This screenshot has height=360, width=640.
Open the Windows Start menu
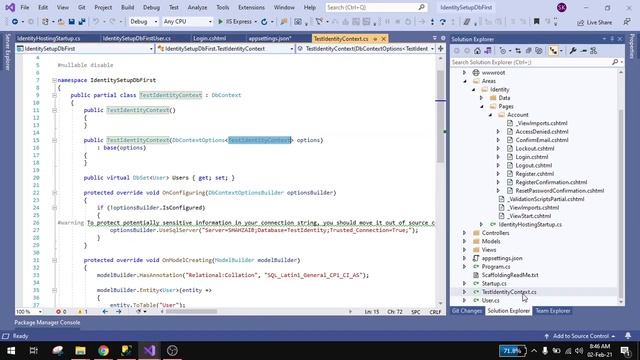(11, 351)
